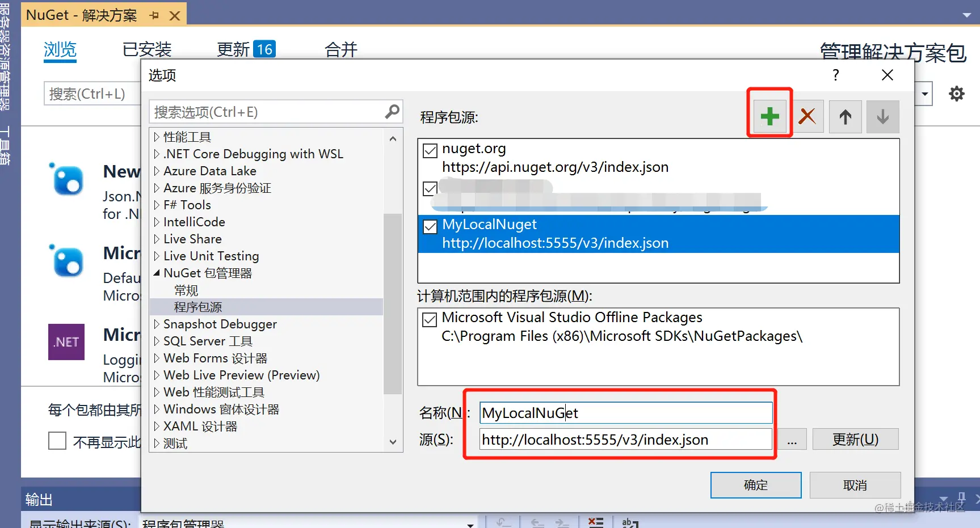
Task: Expand Snapshot Debugger node
Action: (x=157, y=324)
